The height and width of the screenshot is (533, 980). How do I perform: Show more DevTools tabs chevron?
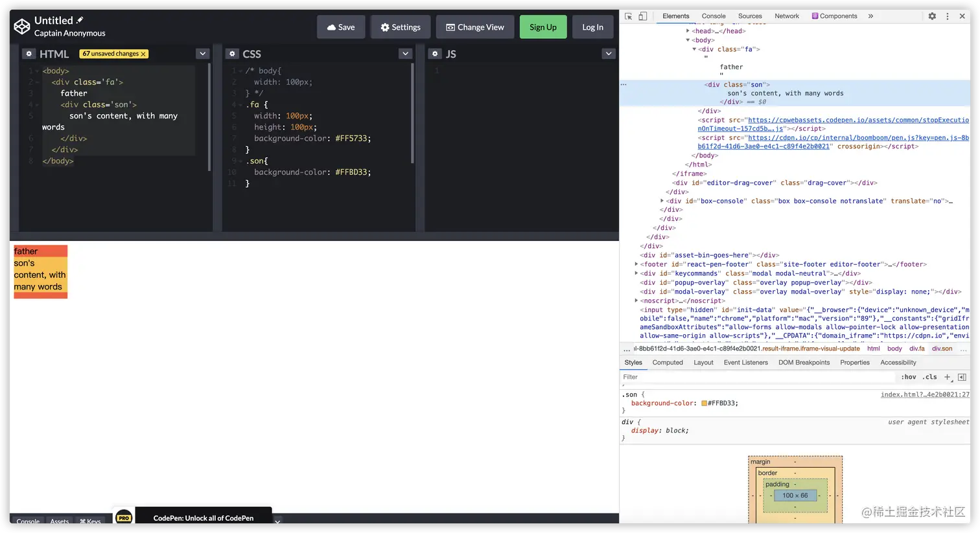click(x=870, y=16)
